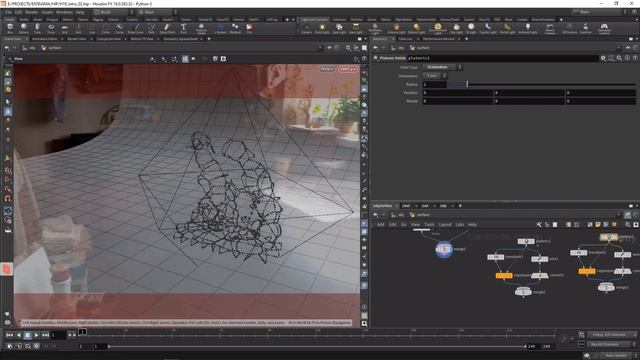Click the network editor wrench tool icon
Viewport: 640px width, 360px height.
coord(539,224)
